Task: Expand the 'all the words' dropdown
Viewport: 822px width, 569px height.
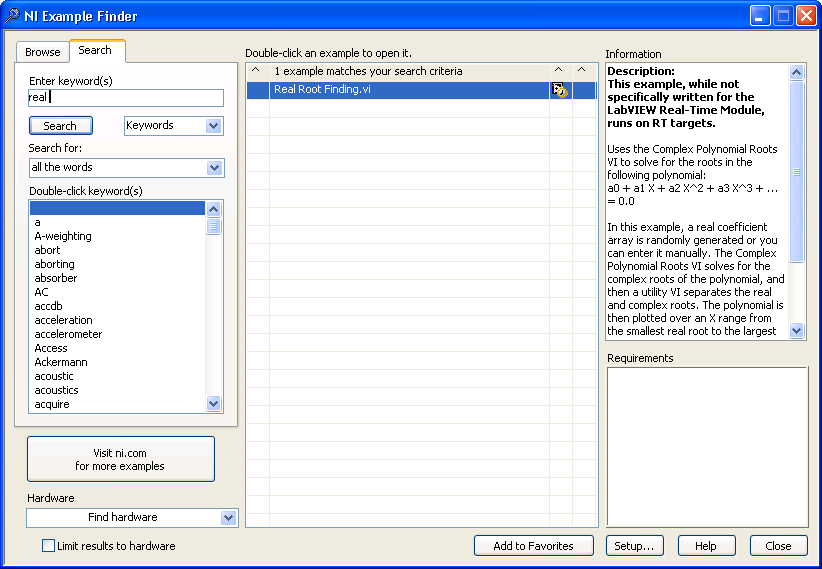Action: [126, 168]
